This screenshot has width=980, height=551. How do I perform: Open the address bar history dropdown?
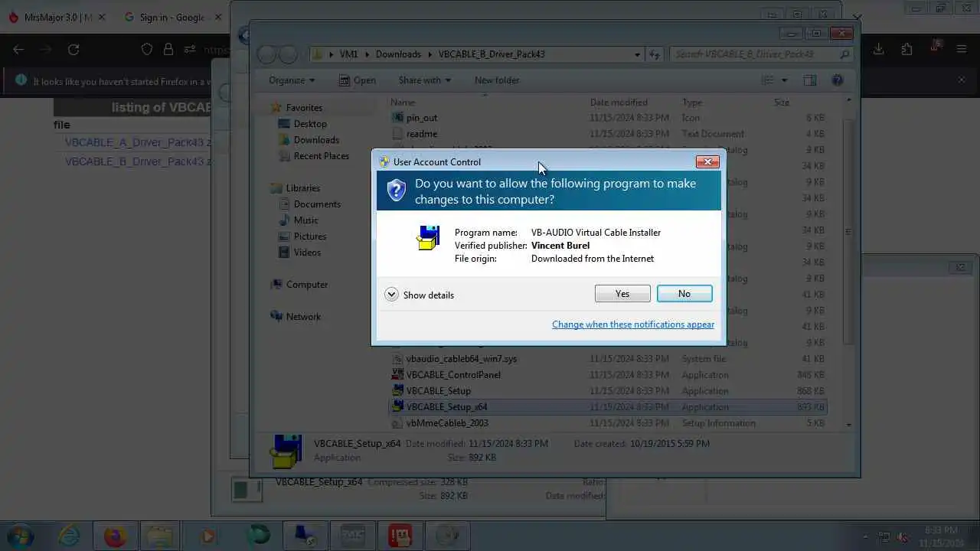(637, 54)
